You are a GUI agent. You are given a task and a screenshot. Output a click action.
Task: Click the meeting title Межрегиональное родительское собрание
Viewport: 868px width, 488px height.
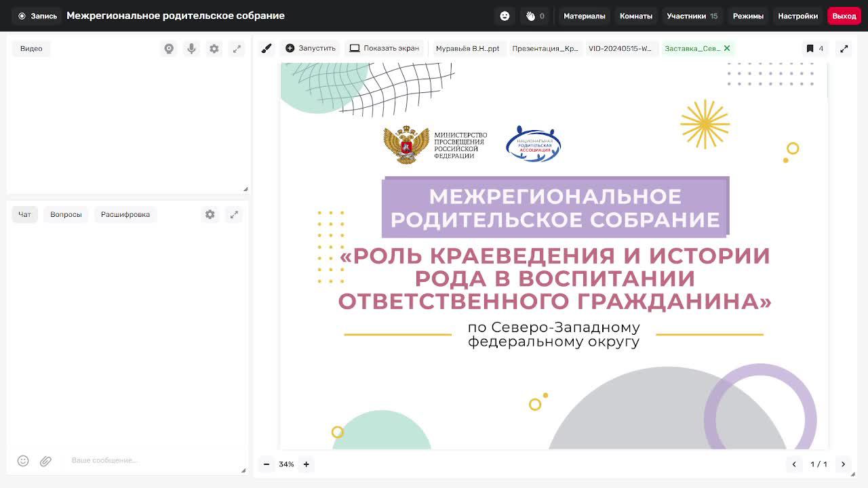point(176,16)
